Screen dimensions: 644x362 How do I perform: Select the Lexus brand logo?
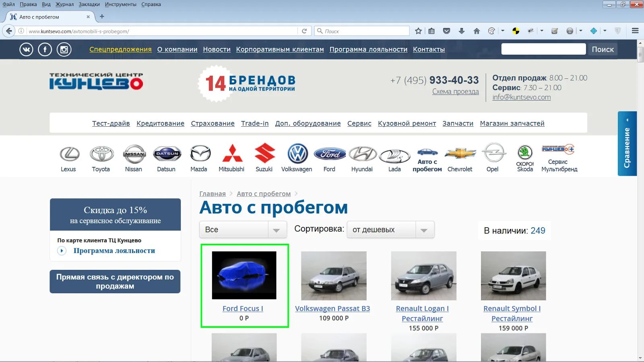click(x=69, y=154)
